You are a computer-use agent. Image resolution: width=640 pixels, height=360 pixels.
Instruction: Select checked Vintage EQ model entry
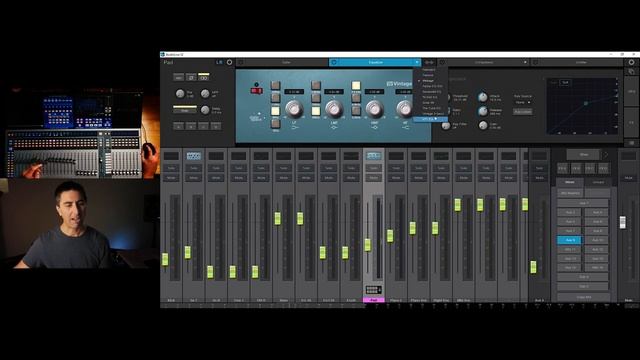click(x=428, y=81)
